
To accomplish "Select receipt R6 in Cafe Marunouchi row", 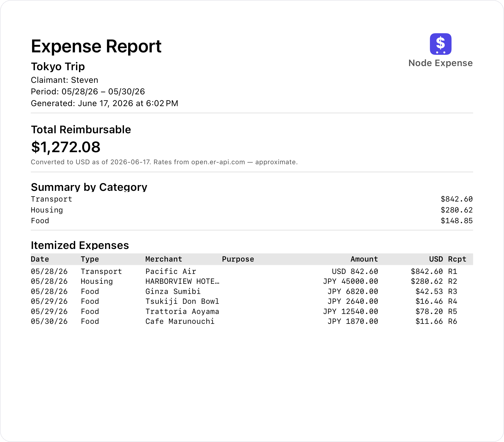I will [x=453, y=321].
